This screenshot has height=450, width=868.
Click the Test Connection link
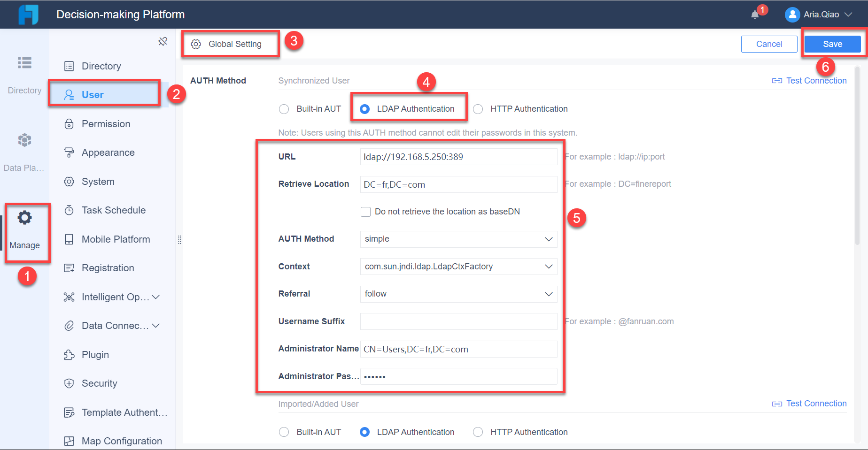pos(816,80)
